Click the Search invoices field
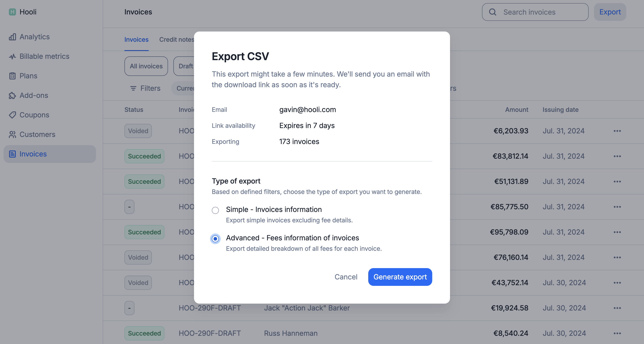The image size is (644, 344). (535, 12)
